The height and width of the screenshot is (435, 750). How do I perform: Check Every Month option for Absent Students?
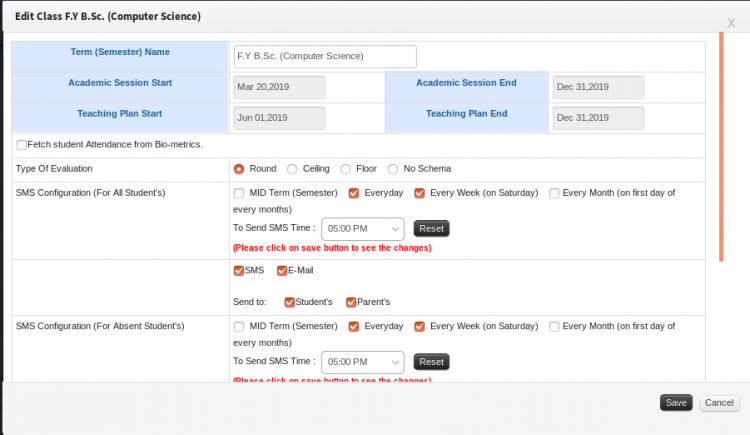(x=554, y=326)
